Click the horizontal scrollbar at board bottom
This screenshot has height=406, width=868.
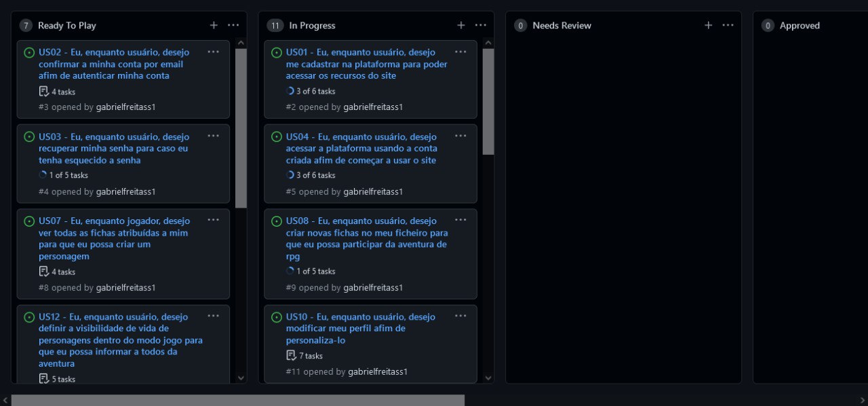(237, 400)
